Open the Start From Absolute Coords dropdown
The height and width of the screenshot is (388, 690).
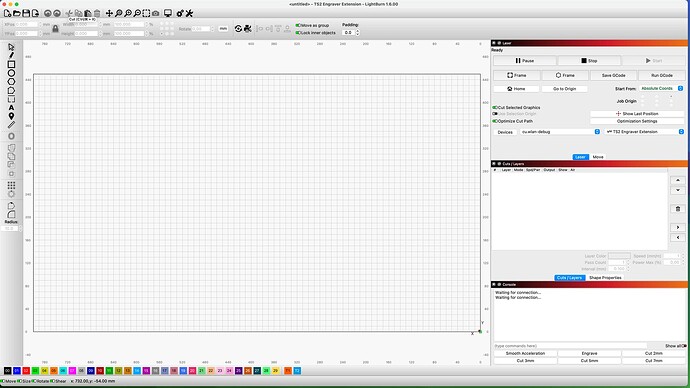(x=661, y=88)
